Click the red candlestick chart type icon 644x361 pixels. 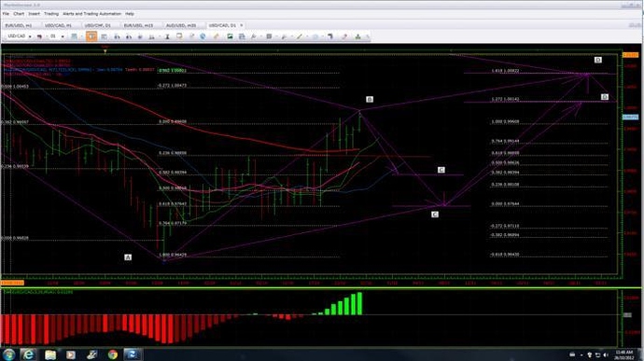[39, 36]
